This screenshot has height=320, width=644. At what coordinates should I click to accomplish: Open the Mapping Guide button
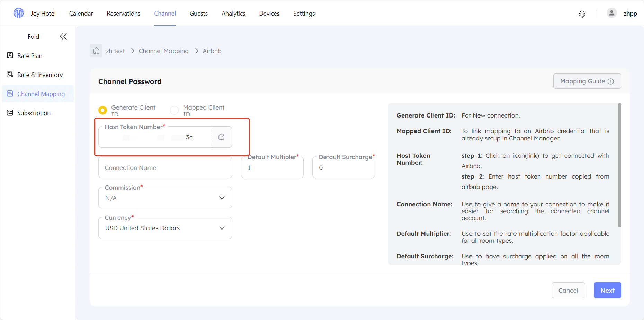[587, 81]
